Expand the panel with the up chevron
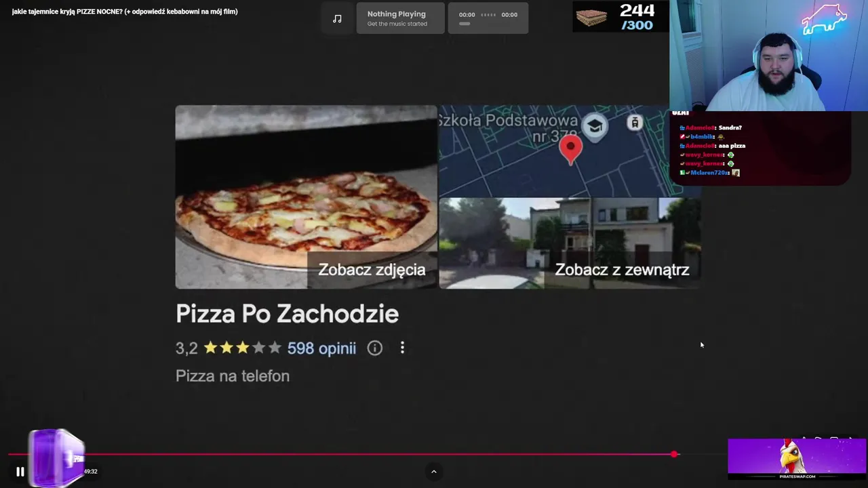The height and width of the screenshot is (488, 868). 434,472
